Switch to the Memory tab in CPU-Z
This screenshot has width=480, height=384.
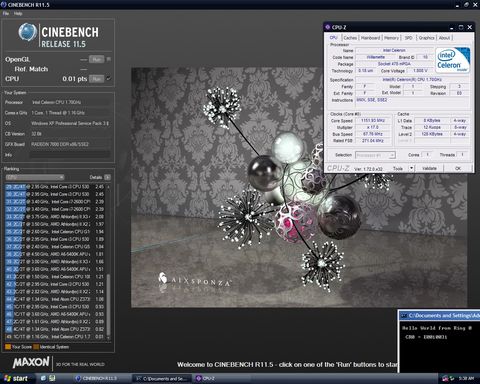click(391, 38)
